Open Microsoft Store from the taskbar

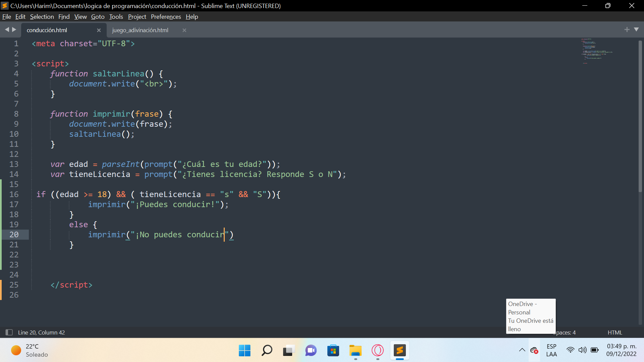tap(333, 351)
